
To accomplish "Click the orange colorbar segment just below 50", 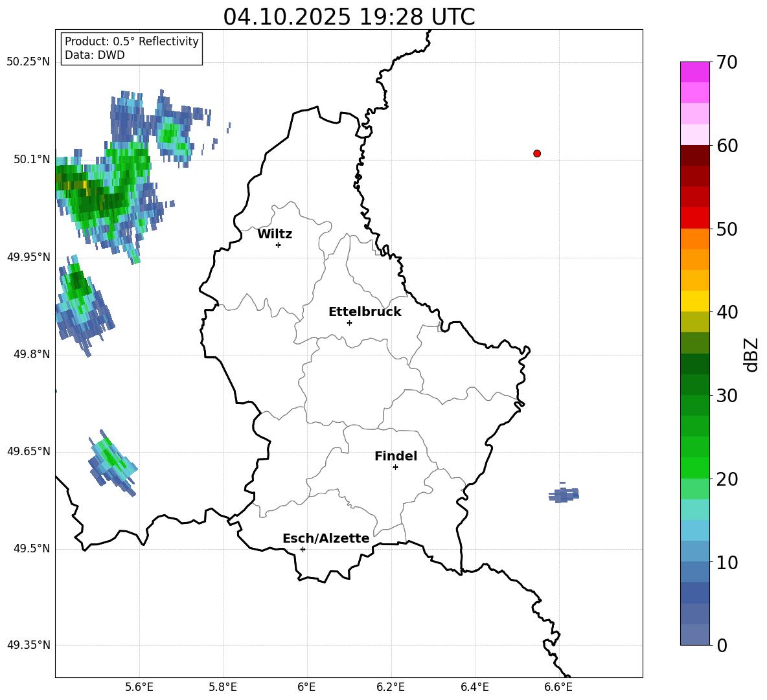I will [x=695, y=238].
